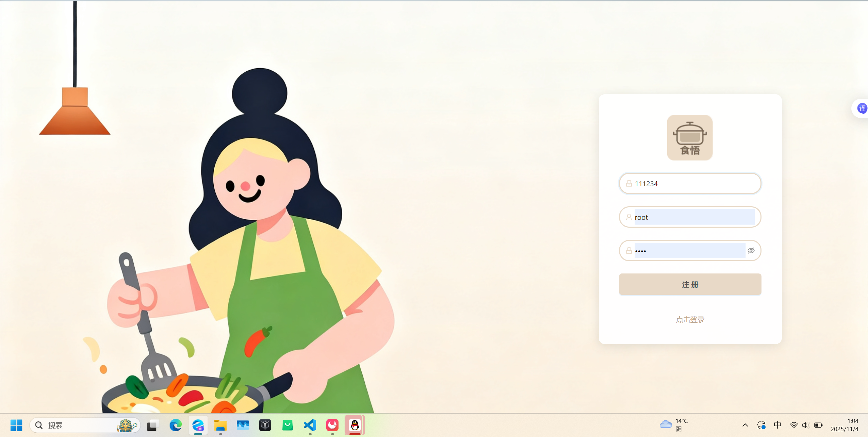Toggle the 中 input method indicator
The height and width of the screenshot is (437, 868).
[x=777, y=425]
